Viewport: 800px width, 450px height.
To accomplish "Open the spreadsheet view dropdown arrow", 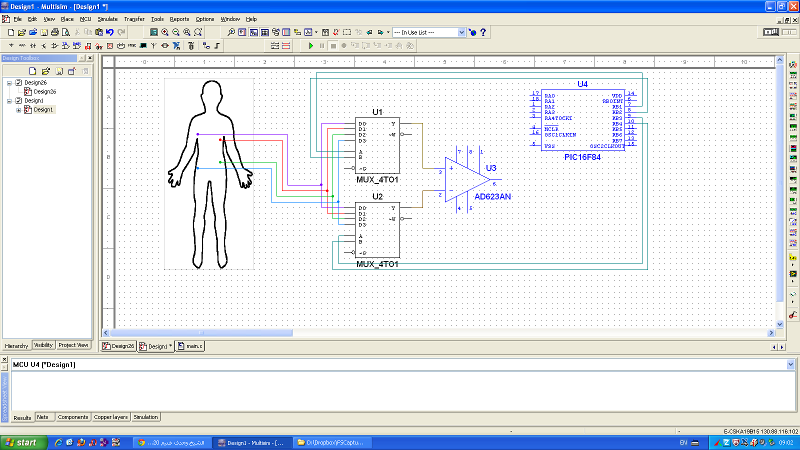I will point(790,364).
